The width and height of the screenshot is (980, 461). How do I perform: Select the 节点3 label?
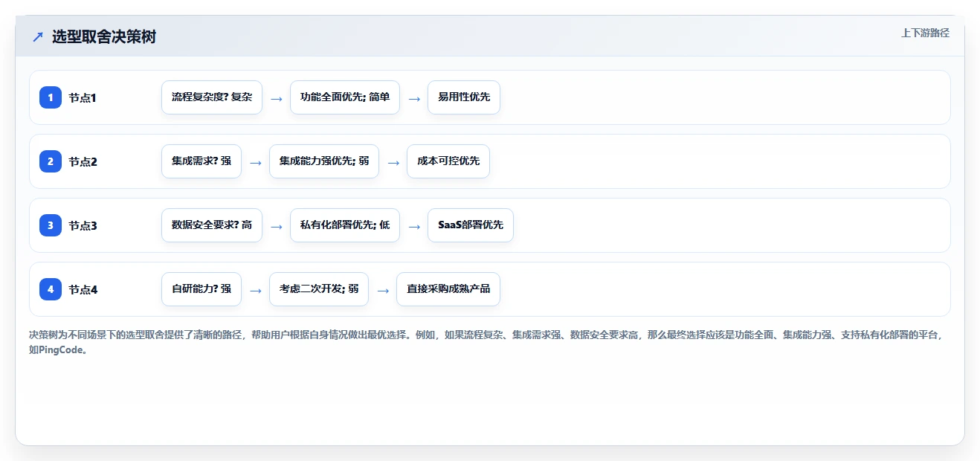tap(83, 226)
